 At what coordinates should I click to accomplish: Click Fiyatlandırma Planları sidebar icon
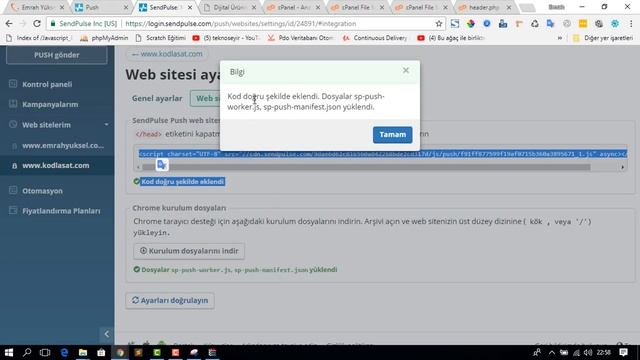tap(13, 210)
